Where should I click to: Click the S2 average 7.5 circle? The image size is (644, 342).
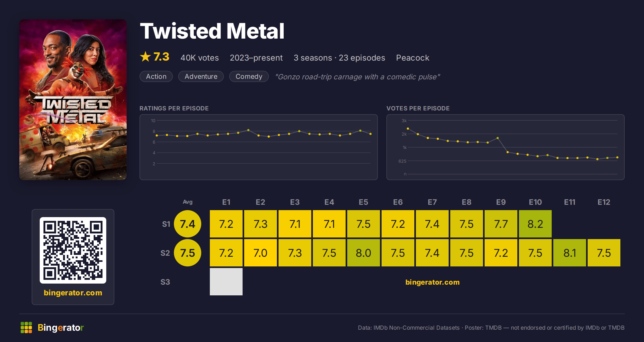point(188,253)
